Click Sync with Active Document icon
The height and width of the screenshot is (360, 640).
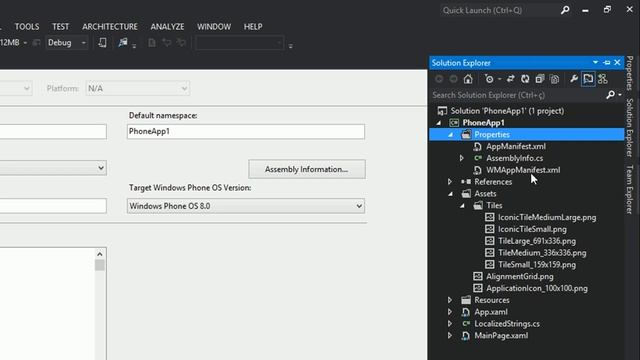[511, 79]
